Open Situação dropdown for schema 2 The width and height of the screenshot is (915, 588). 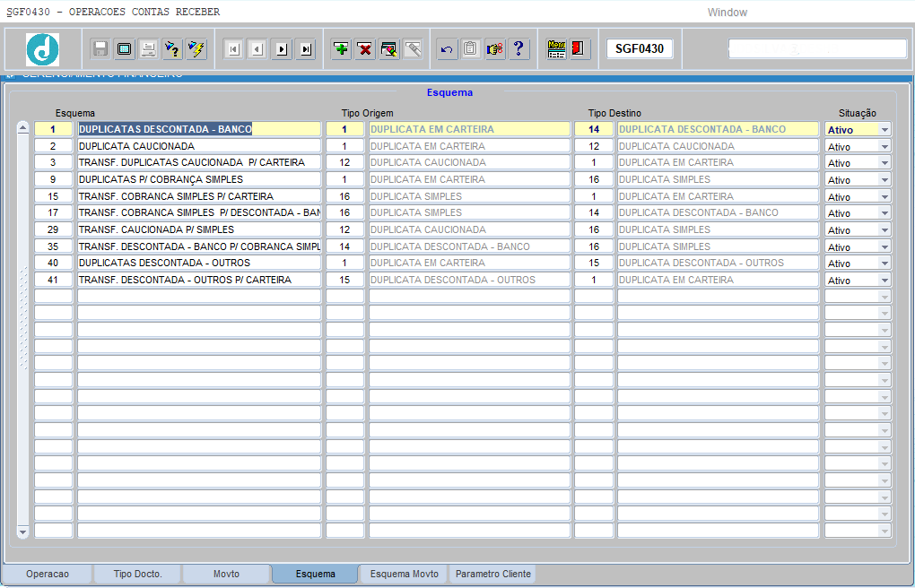click(884, 146)
